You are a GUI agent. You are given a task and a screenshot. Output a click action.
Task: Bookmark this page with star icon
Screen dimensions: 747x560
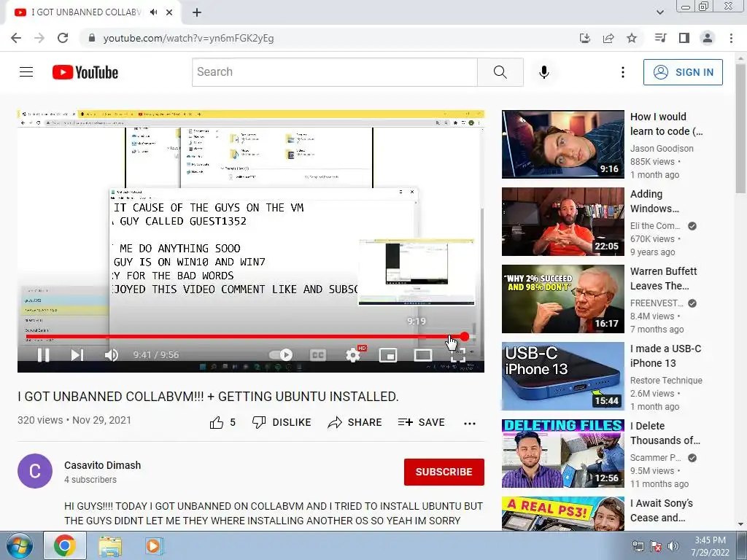tap(632, 38)
